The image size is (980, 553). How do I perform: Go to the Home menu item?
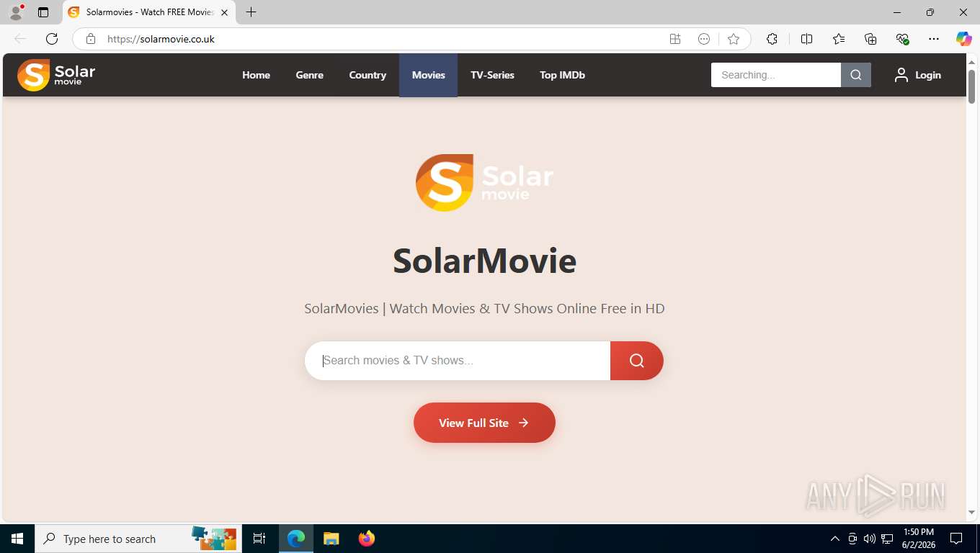[x=256, y=75]
